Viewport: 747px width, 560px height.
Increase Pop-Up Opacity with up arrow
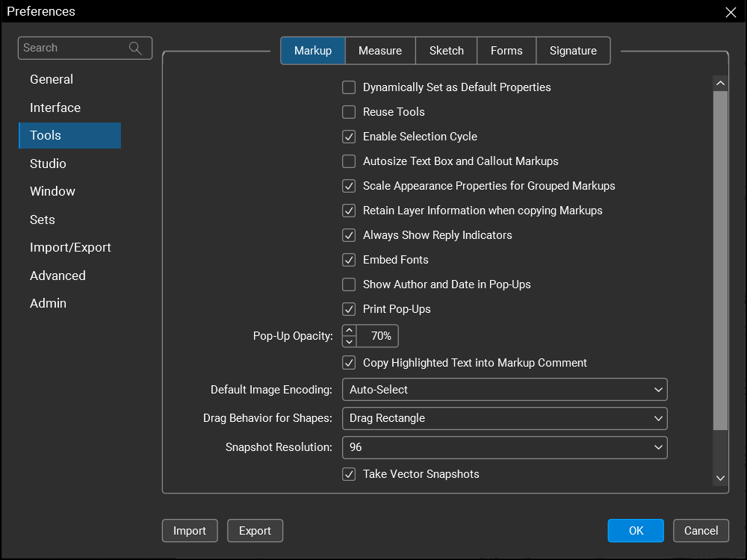[x=349, y=331]
